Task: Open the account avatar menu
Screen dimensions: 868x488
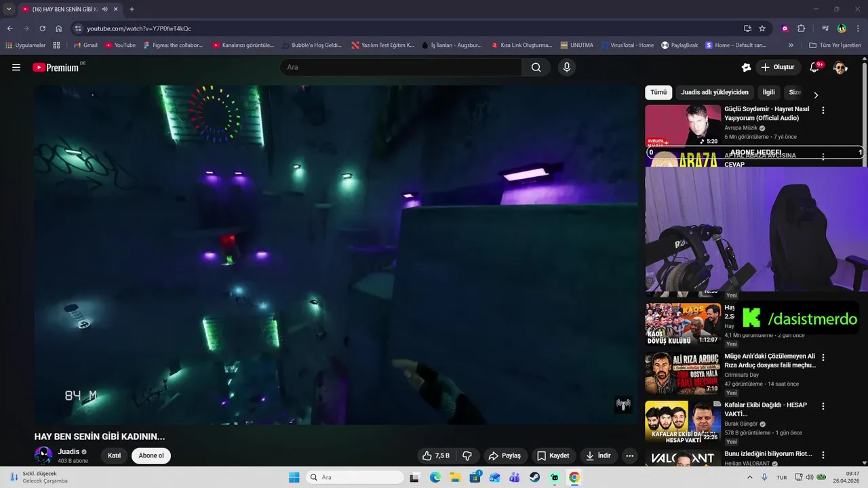Action: point(840,67)
